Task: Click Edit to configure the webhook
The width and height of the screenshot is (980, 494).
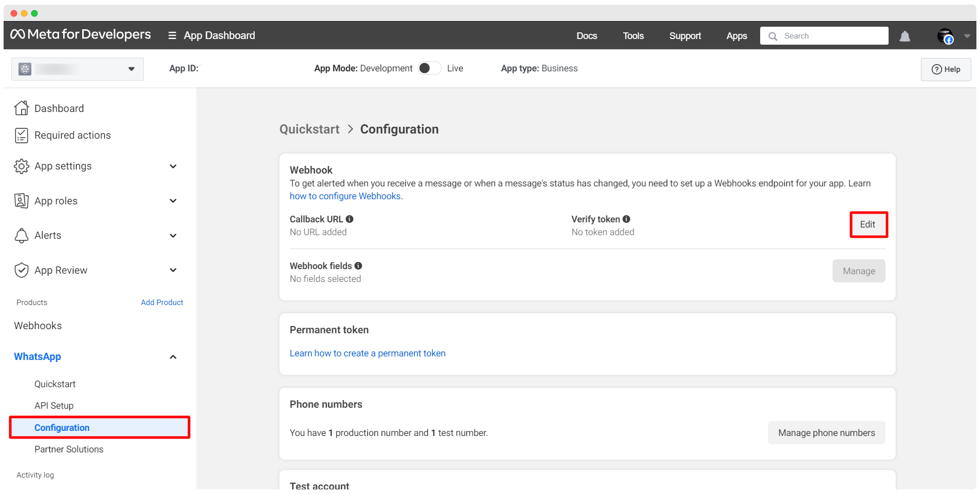Action: (x=868, y=224)
